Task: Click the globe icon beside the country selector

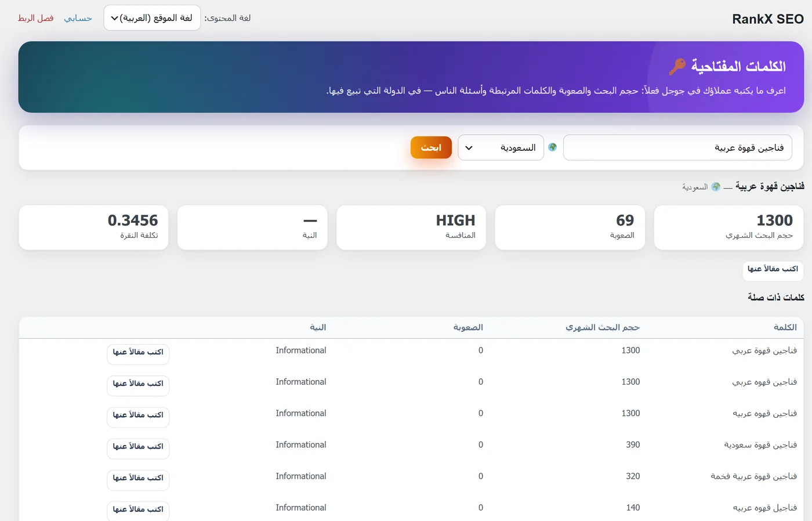Action: click(x=553, y=147)
